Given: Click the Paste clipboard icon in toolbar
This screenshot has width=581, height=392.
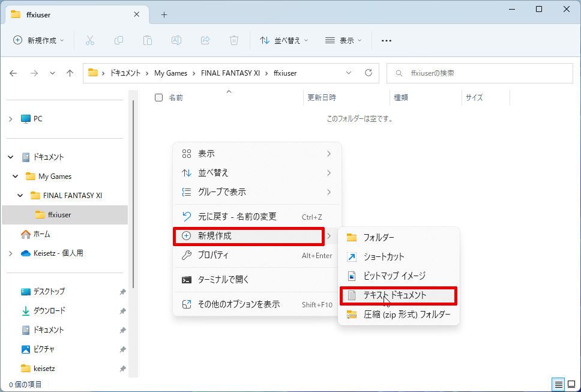Looking at the screenshot, I should pyautogui.click(x=148, y=40).
